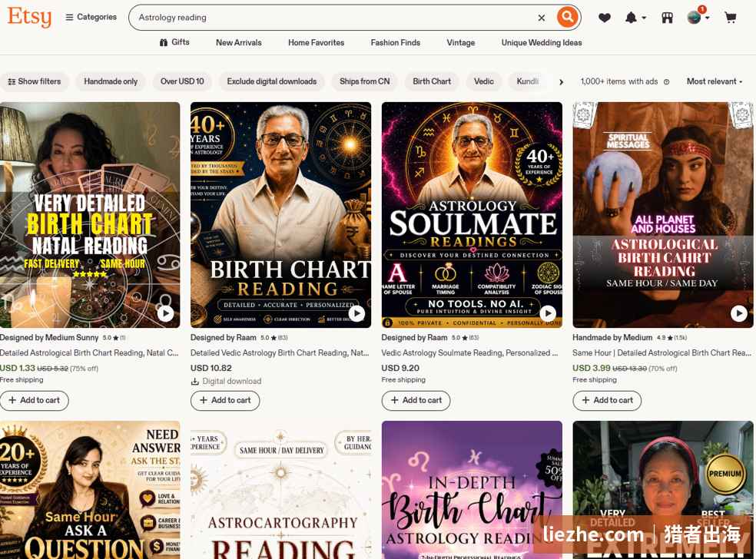Image resolution: width=756 pixels, height=559 pixels.
Task: Open the shopping cart icon
Action: [x=731, y=18]
